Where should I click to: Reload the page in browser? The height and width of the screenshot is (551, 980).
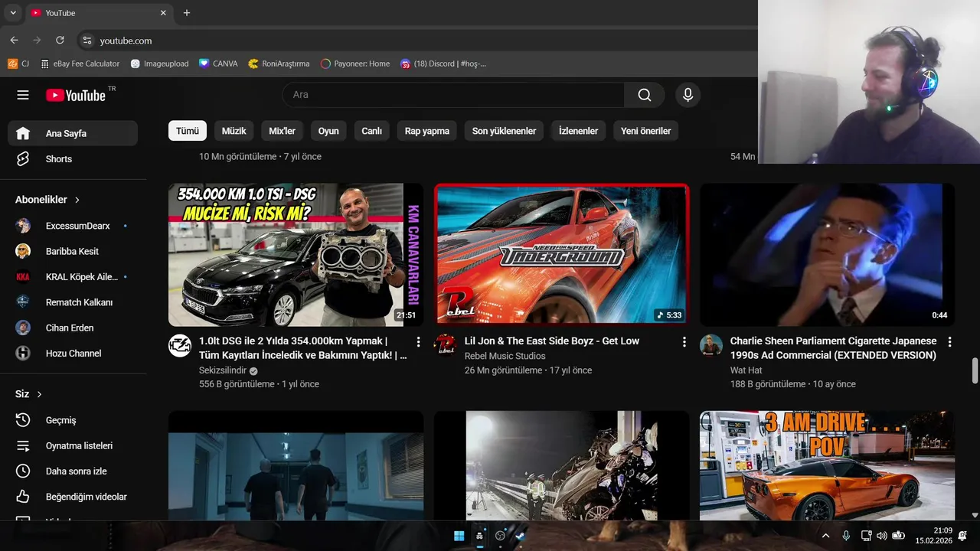coord(60,41)
